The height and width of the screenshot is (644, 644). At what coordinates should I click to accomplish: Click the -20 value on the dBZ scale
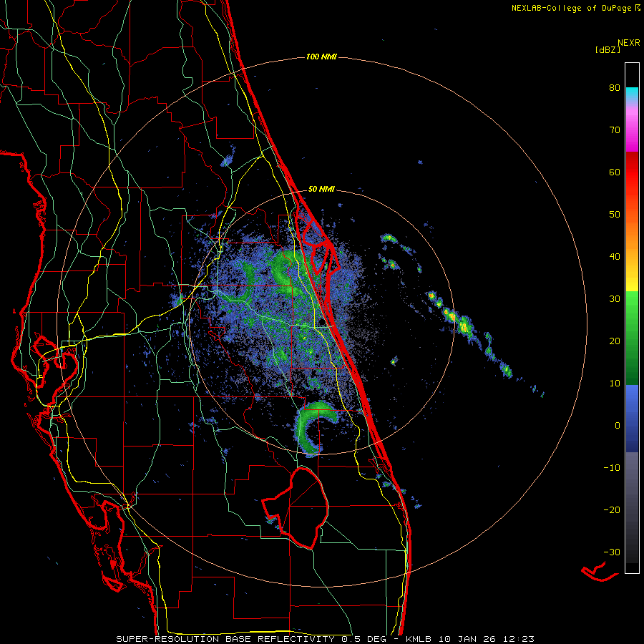tap(612, 510)
